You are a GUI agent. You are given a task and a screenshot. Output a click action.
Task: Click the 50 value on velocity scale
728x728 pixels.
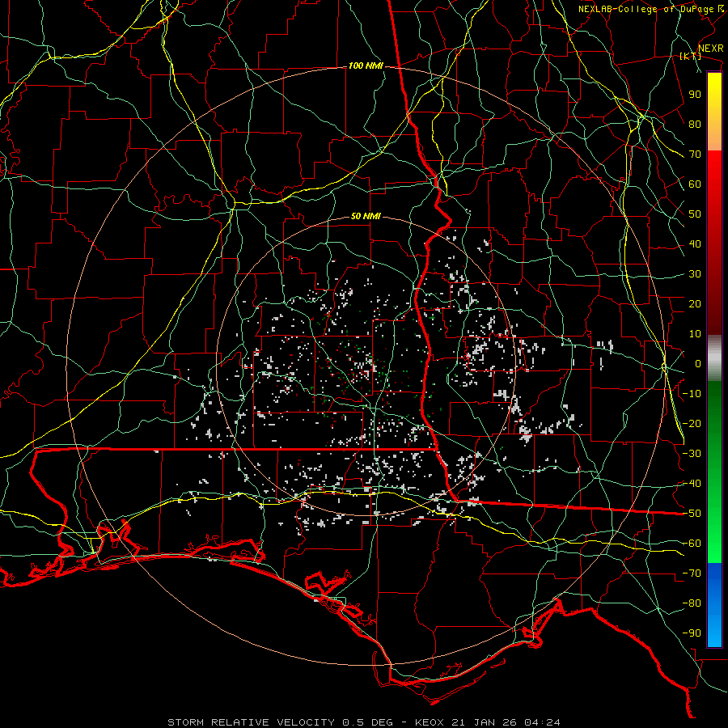point(695,214)
